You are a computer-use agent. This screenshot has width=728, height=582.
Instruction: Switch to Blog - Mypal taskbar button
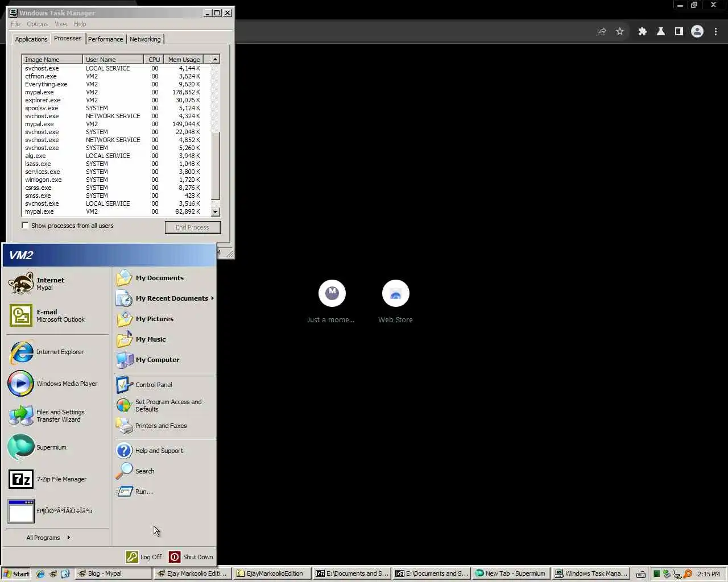point(114,574)
